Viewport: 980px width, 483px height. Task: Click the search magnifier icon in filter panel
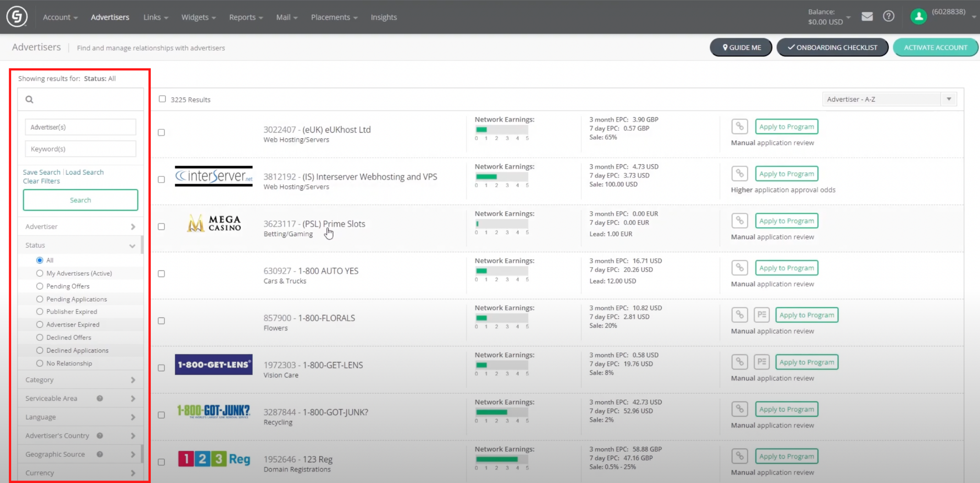coord(30,100)
